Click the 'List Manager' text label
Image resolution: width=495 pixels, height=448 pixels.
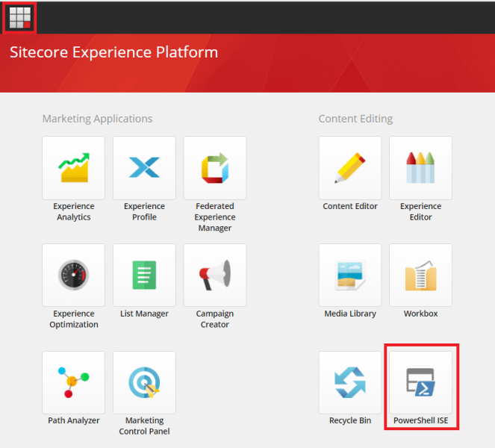click(x=144, y=314)
